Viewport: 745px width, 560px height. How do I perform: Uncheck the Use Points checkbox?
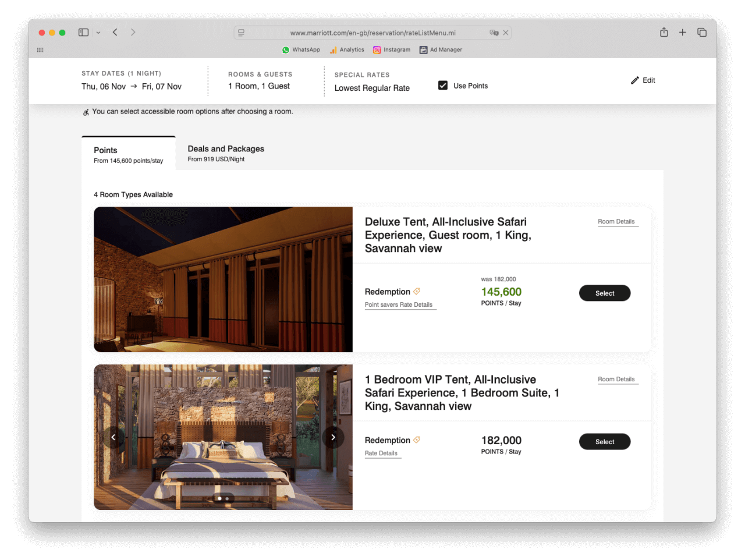pos(443,86)
